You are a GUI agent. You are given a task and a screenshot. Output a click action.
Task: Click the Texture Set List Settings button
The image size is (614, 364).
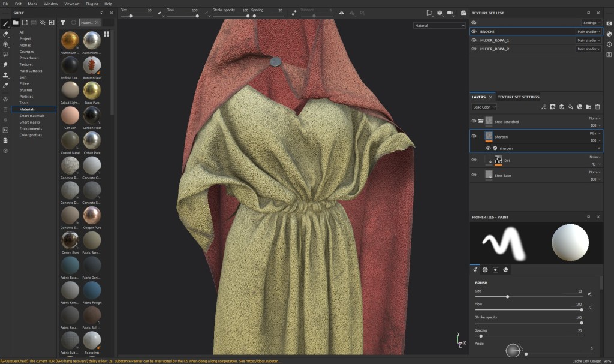point(591,22)
